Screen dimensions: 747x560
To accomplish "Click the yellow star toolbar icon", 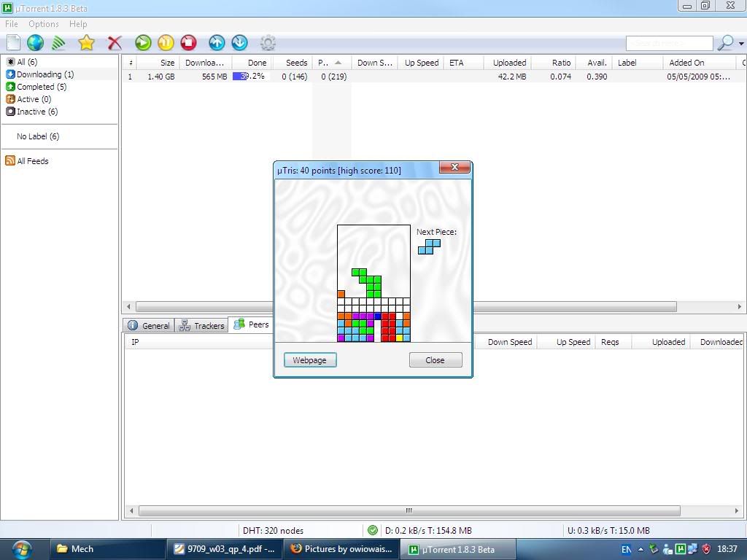I will 86,43.
